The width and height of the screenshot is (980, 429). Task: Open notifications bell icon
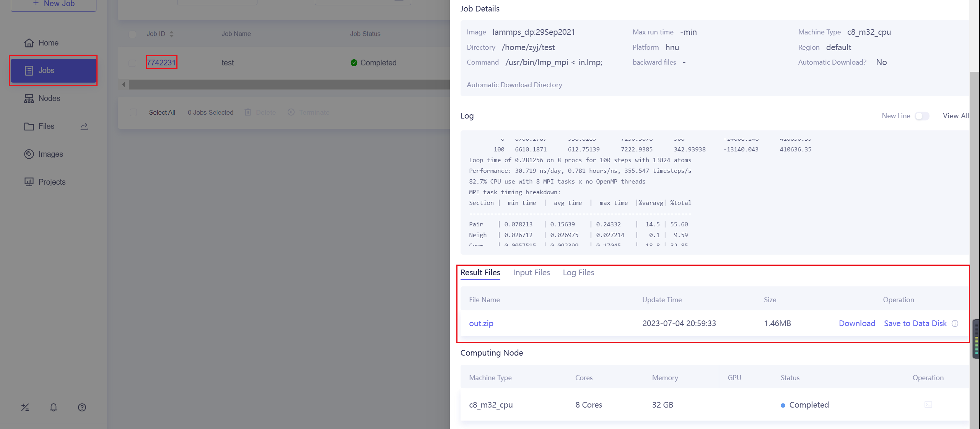coord(54,407)
